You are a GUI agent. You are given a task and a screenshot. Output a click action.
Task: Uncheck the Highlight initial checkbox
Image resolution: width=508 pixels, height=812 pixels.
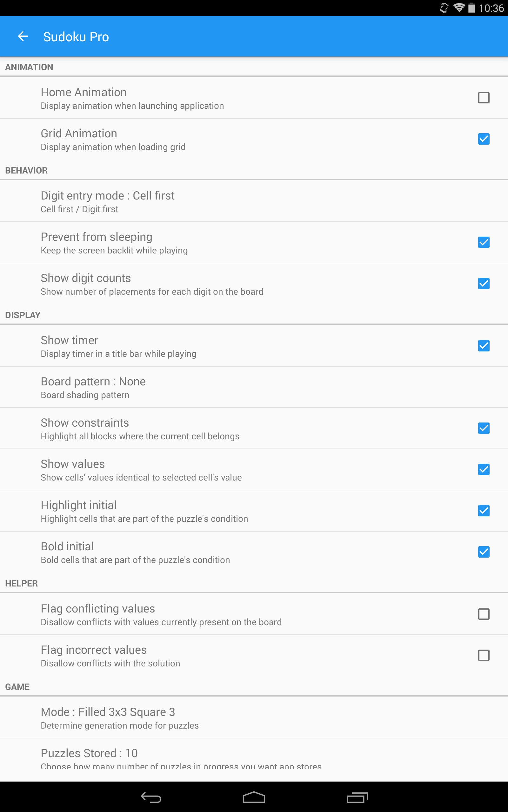[484, 511]
